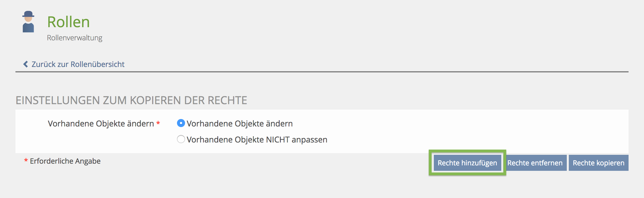Click the back chevron arrow icon
Image resolution: width=644 pixels, height=198 pixels.
[26, 64]
